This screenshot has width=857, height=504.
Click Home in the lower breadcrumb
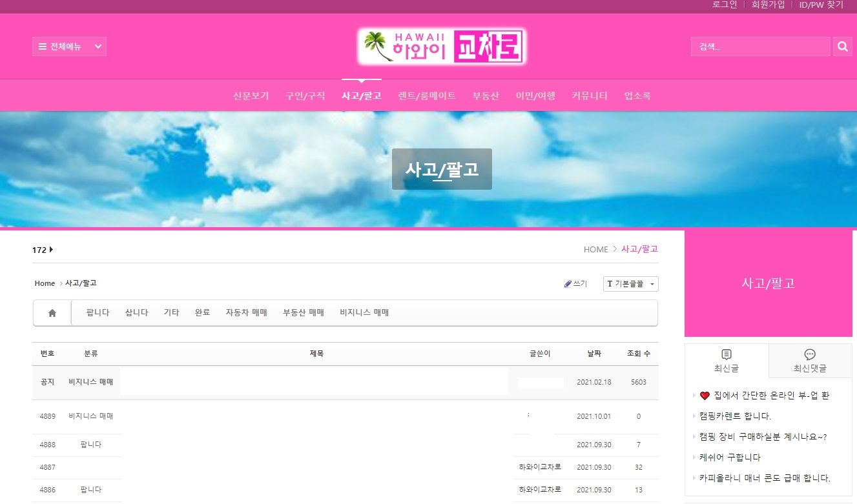(45, 283)
